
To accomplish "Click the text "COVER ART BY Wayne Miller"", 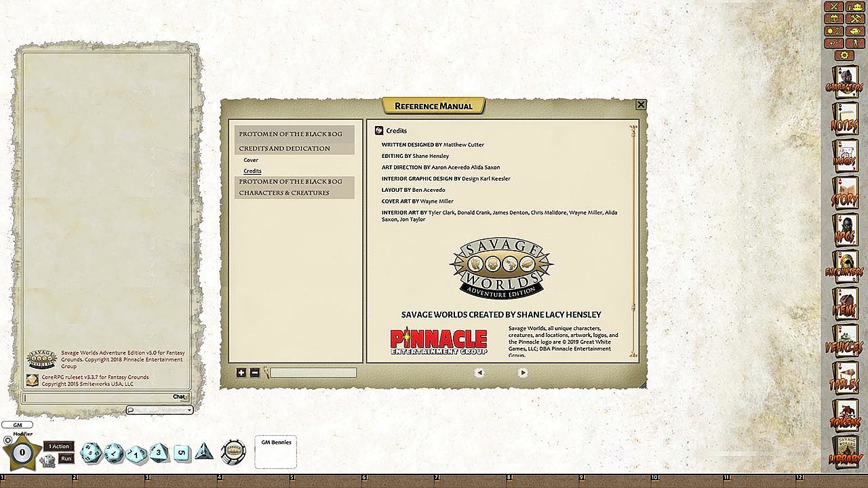I will [418, 201].
